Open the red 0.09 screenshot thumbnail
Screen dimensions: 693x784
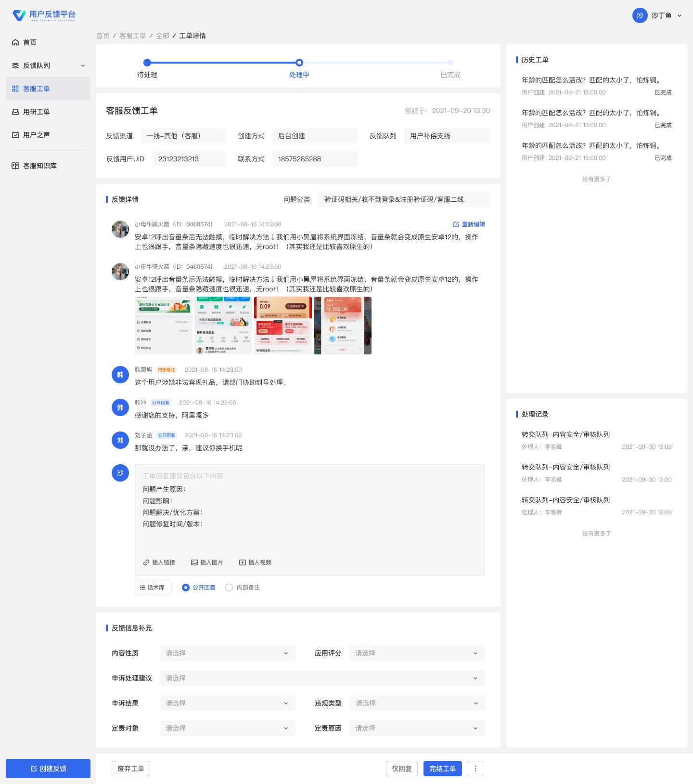point(283,326)
